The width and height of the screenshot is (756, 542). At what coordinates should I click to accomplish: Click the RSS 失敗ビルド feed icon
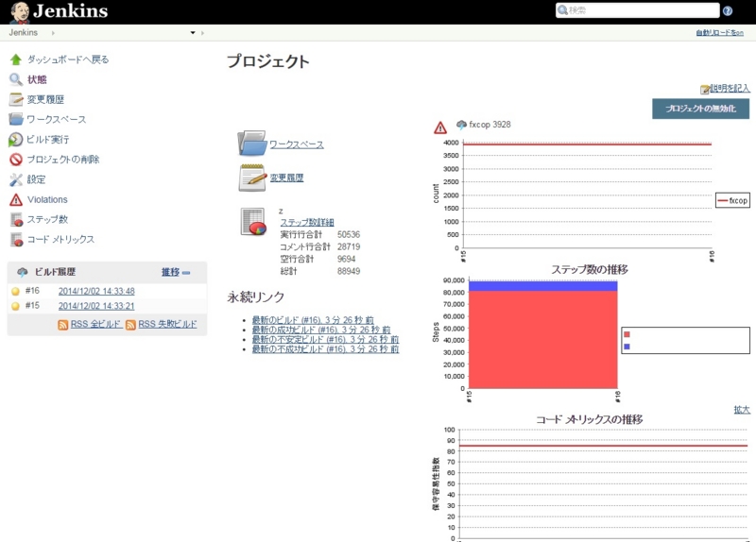[x=130, y=325]
